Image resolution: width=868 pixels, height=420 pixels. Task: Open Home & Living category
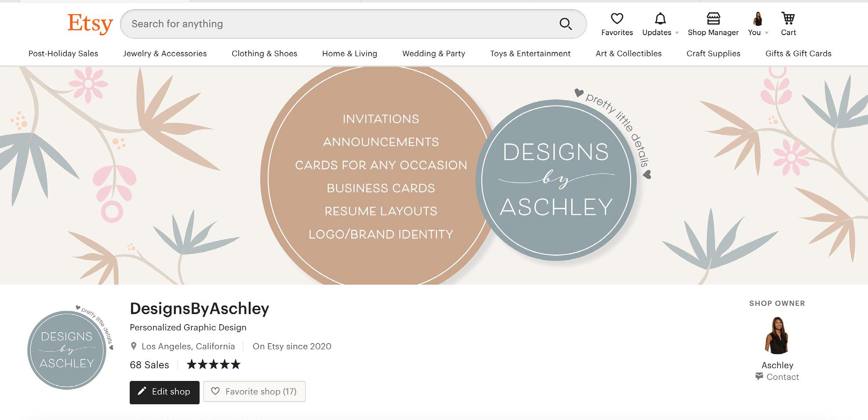(350, 54)
